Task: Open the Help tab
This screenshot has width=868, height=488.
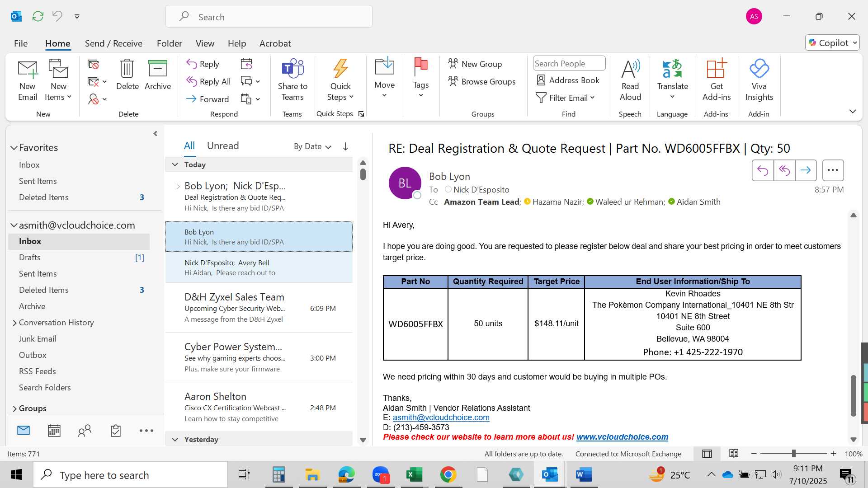Action: (x=237, y=43)
